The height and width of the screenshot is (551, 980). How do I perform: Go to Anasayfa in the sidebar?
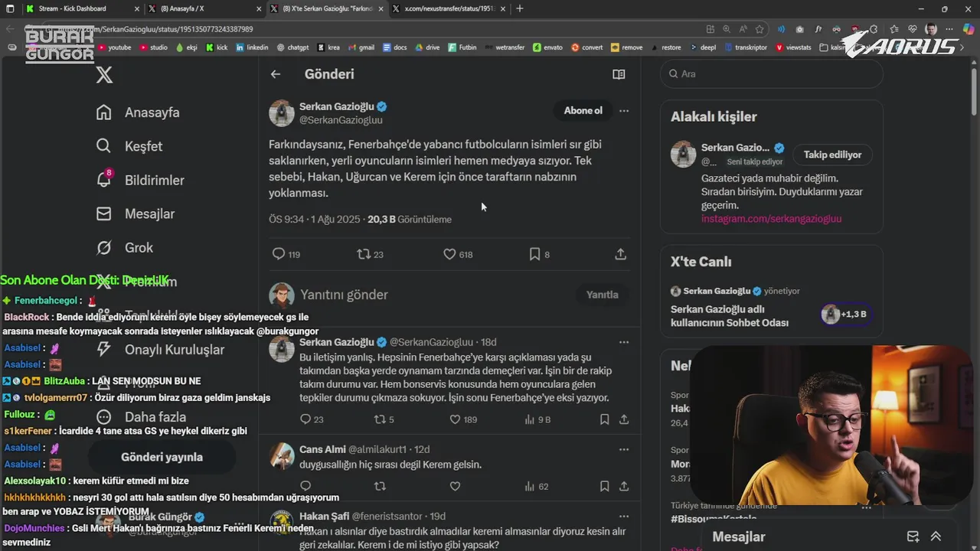click(138, 112)
